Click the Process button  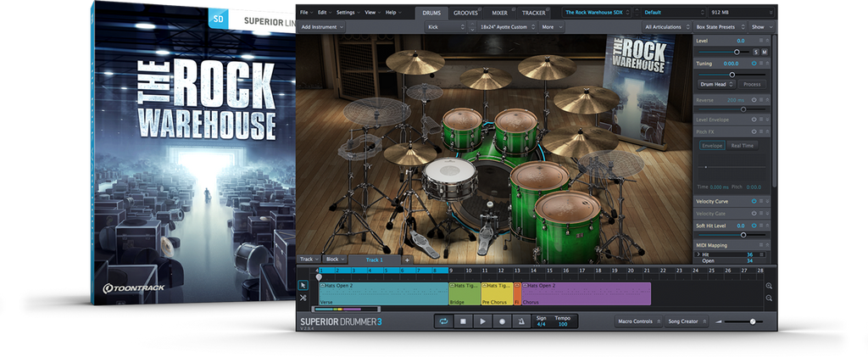tap(752, 84)
